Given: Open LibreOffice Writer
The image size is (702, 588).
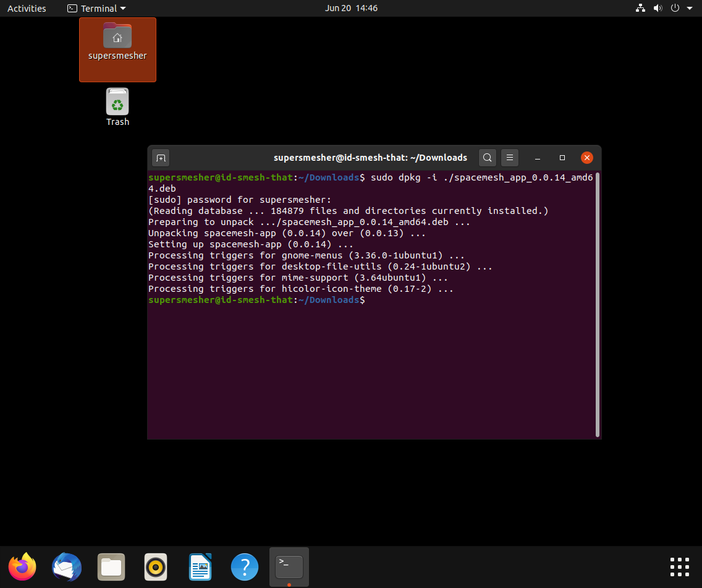Looking at the screenshot, I should 200,566.
